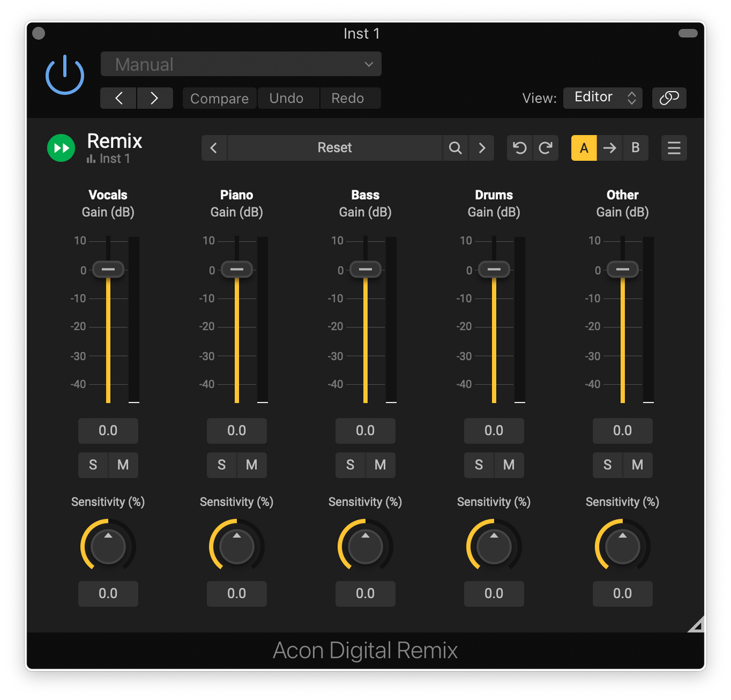
Task: Click the Drums gain fader handle
Action: [x=494, y=269]
